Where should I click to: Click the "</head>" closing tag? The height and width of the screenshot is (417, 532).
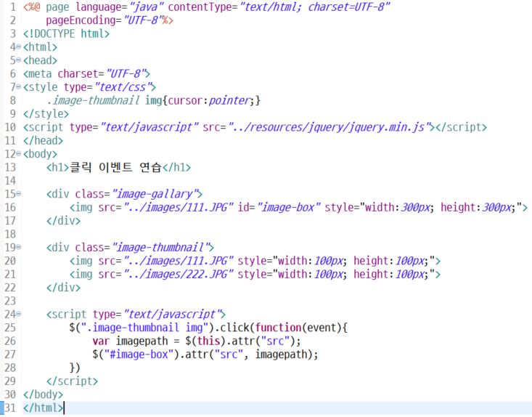point(43,141)
